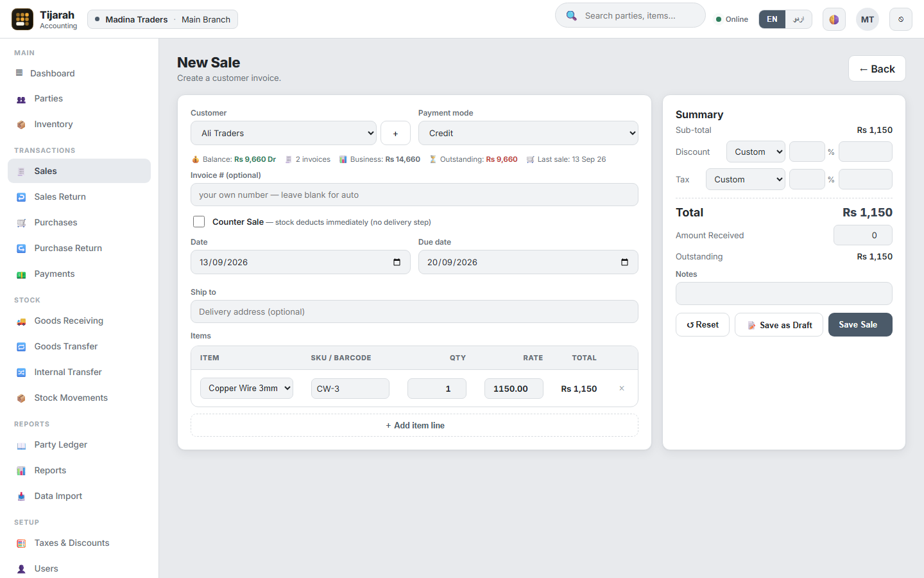Click the Tax amount field

pyautogui.click(x=866, y=179)
